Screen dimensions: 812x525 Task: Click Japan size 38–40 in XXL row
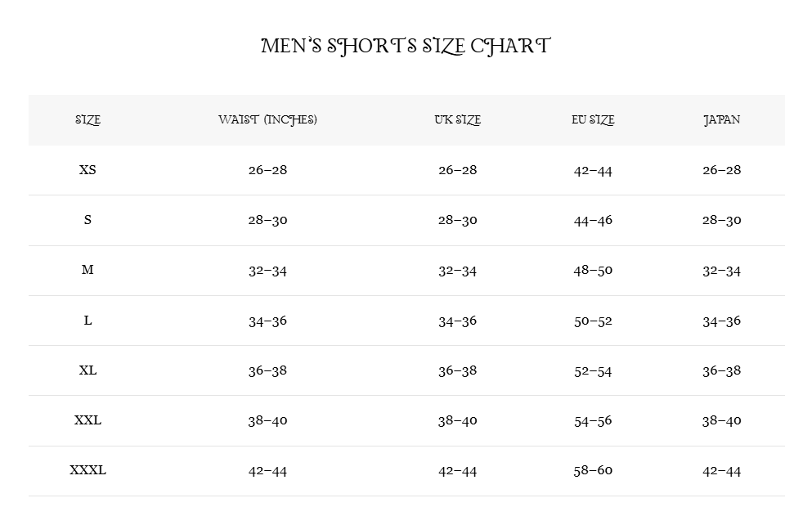(x=721, y=420)
